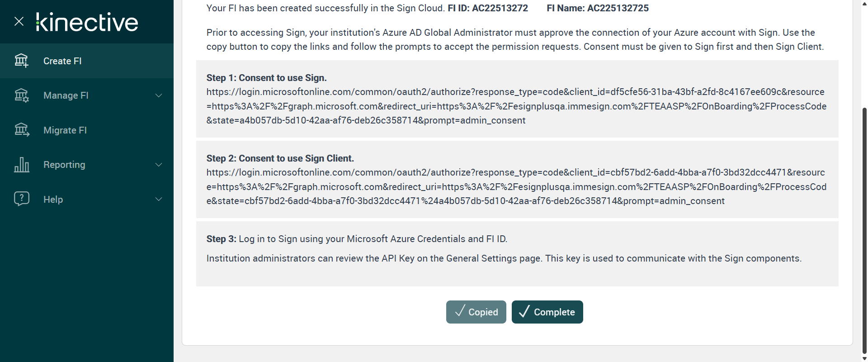Click the Manage FI gear-bank icon
This screenshot has height=362, width=868.
point(21,95)
